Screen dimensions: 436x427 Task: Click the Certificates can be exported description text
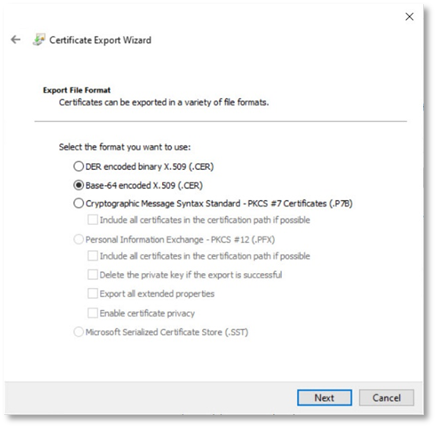coord(164,102)
